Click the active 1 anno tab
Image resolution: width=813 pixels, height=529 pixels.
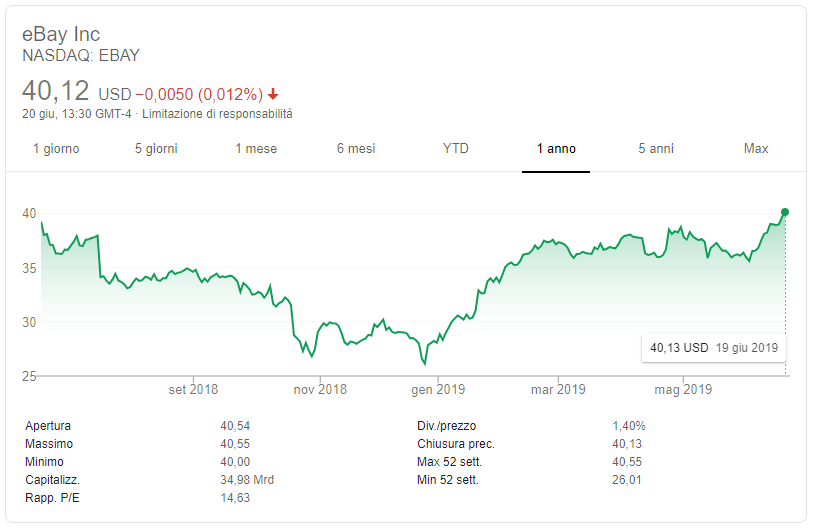coord(556,149)
